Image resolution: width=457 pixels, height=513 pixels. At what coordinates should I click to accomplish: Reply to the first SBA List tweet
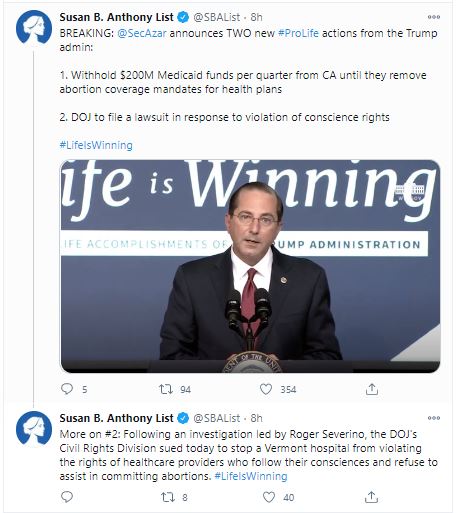(67, 389)
